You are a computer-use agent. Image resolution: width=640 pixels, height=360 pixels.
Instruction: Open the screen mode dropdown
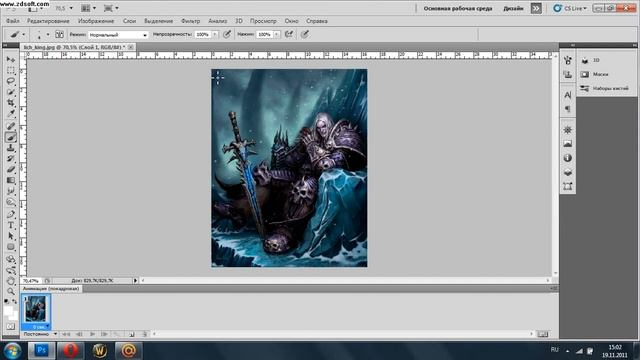(111, 8)
